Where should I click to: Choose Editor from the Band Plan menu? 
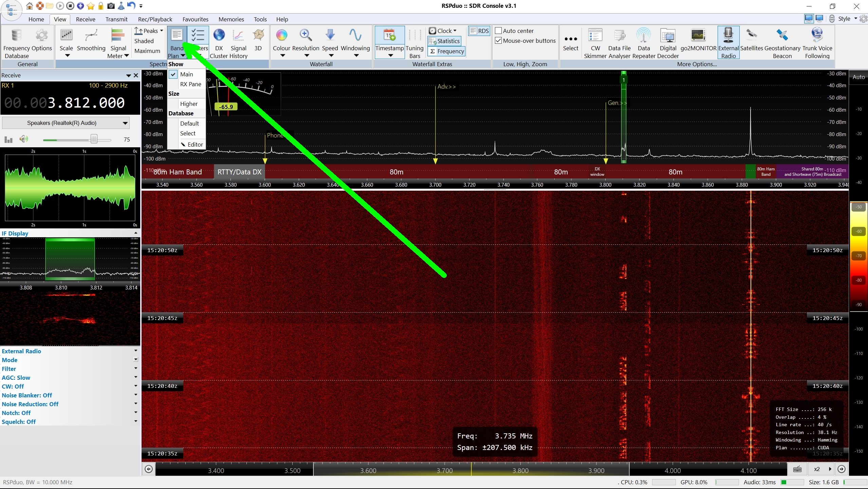[x=195, y=145]
